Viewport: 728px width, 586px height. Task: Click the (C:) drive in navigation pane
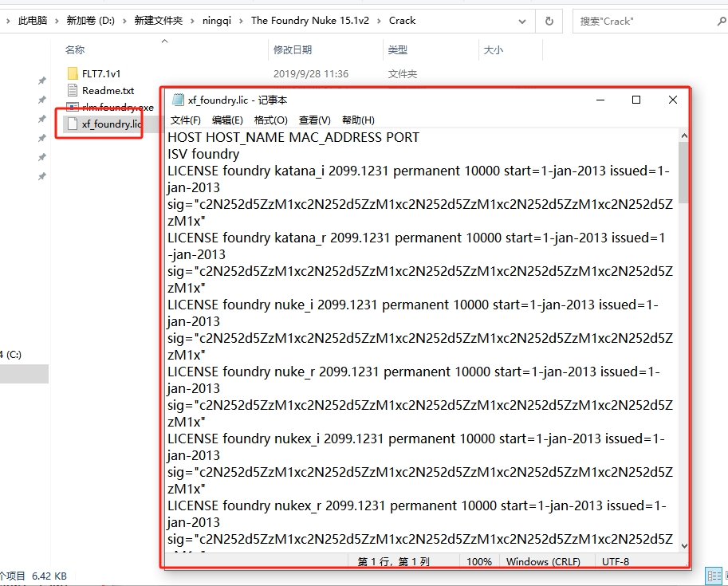(x=10, y=355)
